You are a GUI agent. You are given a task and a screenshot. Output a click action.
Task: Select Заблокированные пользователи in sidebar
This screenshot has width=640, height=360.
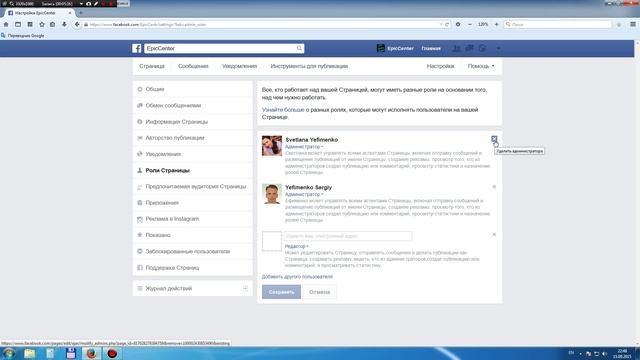click(193, 251)
